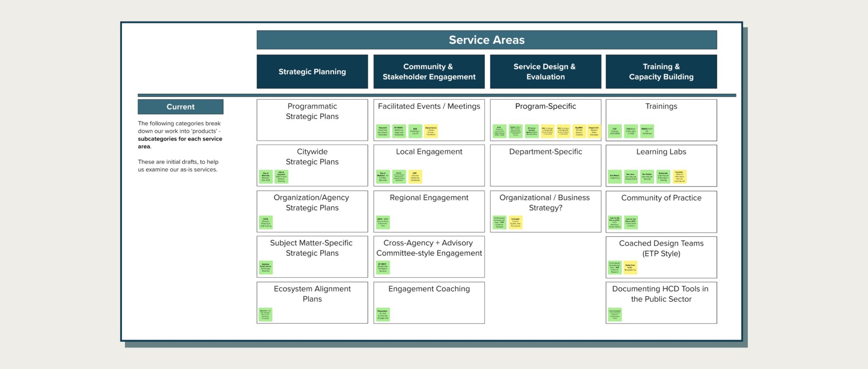Click the 'subcategories for each service area' bold text
This screenshot has height=369, width=868.
click(x=180, y=142)
